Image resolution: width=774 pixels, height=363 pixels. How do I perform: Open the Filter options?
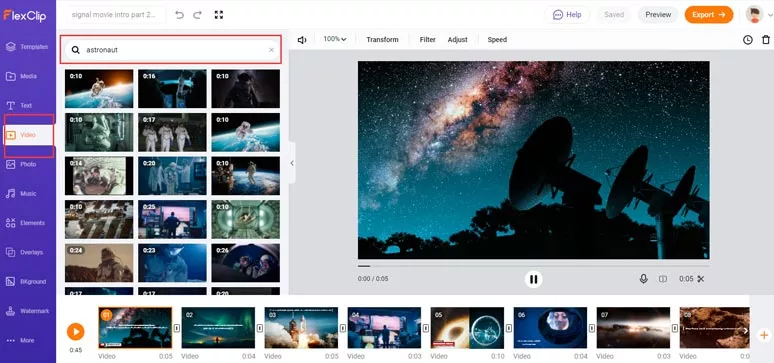(x=427, y=40)
